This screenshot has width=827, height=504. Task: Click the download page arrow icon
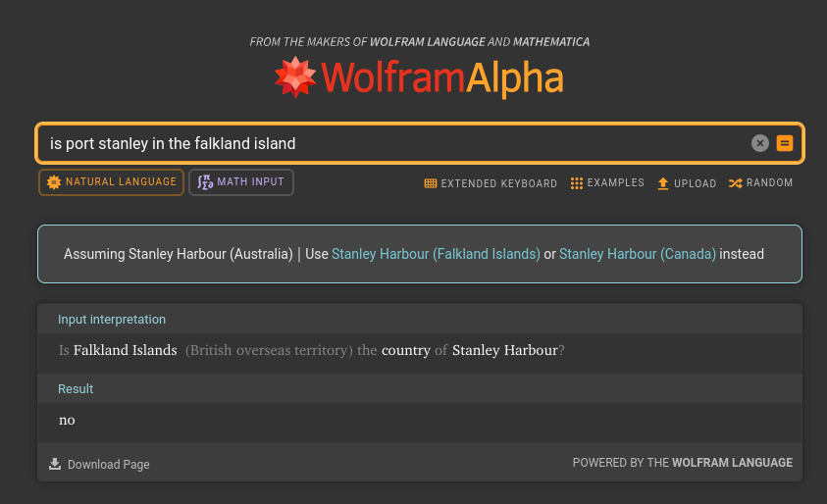pyautogui.click(x=55, y=464)
